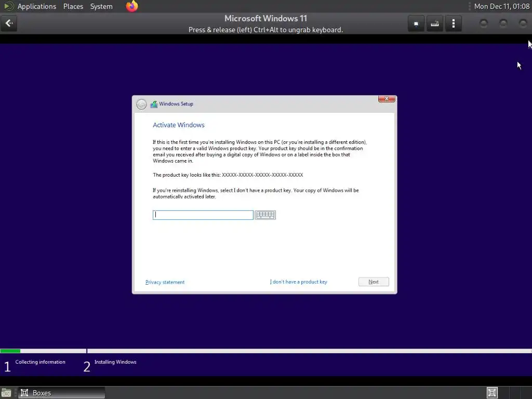
Task: Click the rightmost round window control in Boxes header
Action: [523, 23]
